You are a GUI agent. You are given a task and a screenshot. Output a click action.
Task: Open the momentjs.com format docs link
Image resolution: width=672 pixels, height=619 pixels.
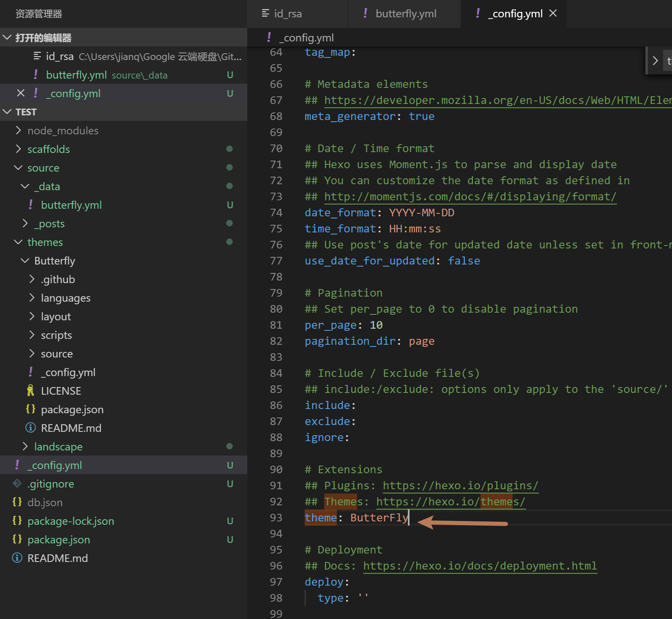470,196
